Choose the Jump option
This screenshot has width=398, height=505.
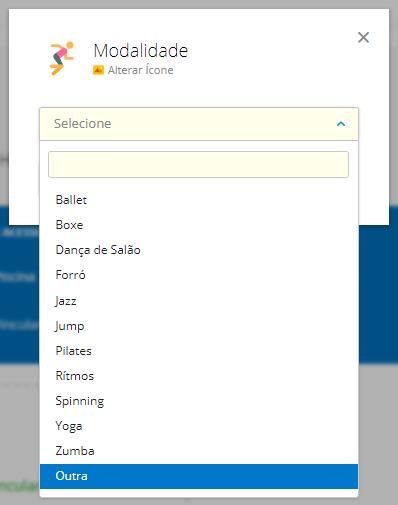(x=199, y=326)
